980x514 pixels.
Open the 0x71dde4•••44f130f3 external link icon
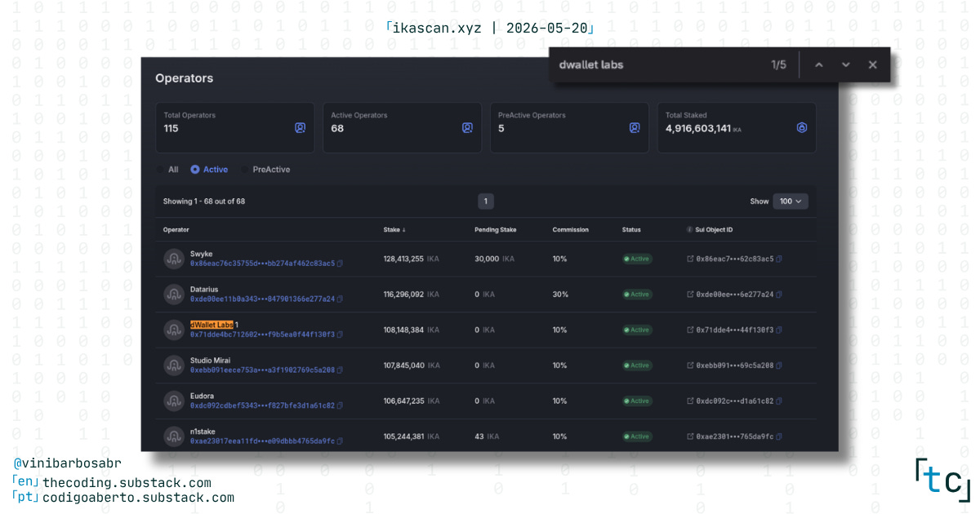(x=690, y=330)
